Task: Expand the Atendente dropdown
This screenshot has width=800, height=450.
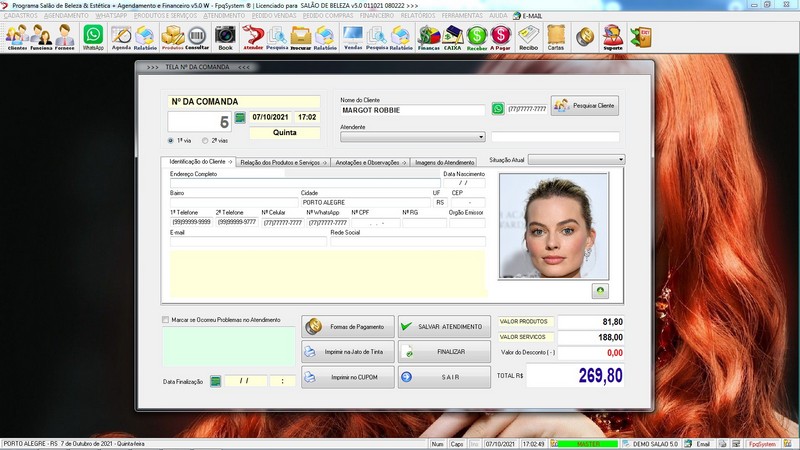Action: click(x=481, y=137)
